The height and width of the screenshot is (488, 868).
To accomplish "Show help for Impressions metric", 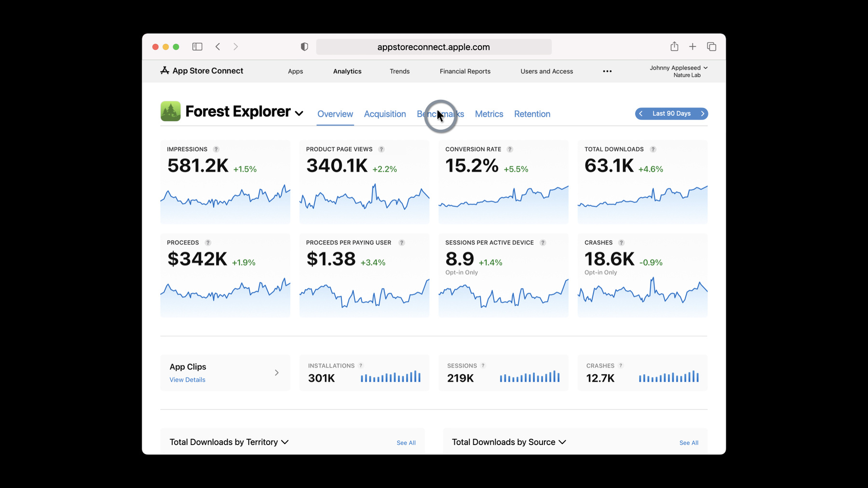I will click(216, 149).
